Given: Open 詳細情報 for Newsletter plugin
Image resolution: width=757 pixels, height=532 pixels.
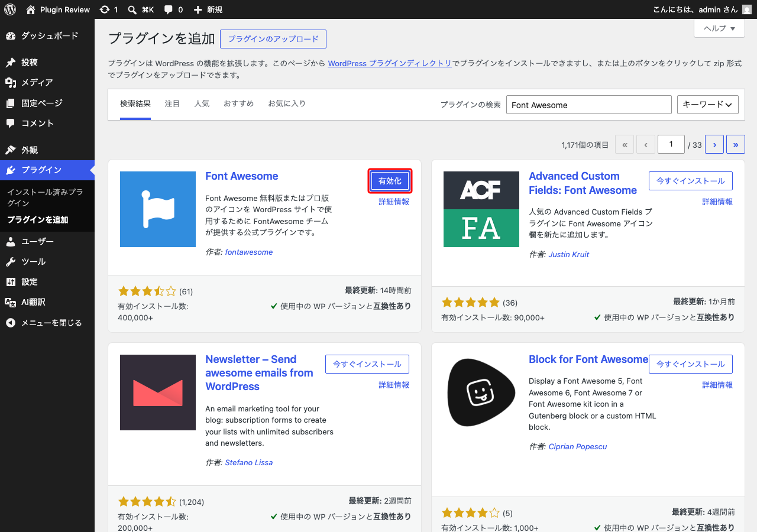Looking at the screenshot, I should [x=394, y=385].
